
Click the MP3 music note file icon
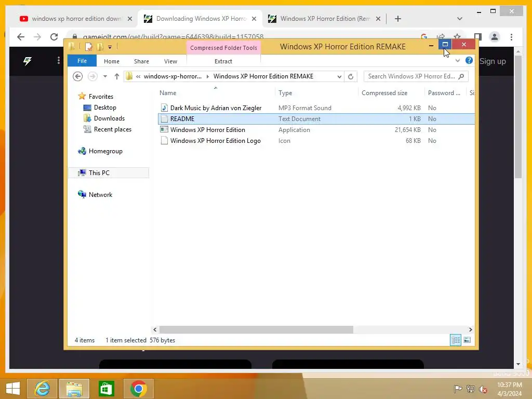pyautogui.click(x=164, y=108)
